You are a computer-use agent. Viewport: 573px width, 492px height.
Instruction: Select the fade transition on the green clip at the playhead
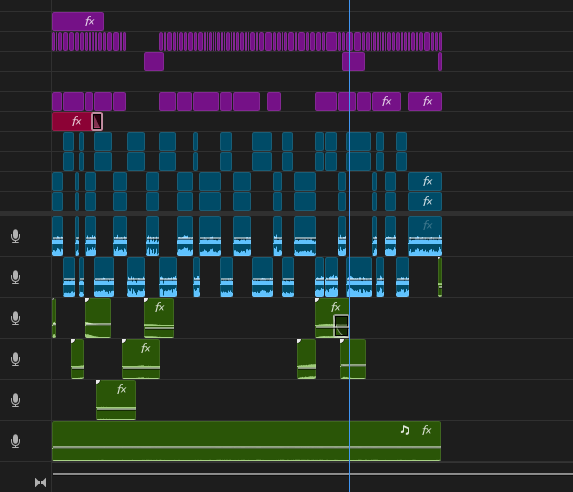(x=341, y=326)
